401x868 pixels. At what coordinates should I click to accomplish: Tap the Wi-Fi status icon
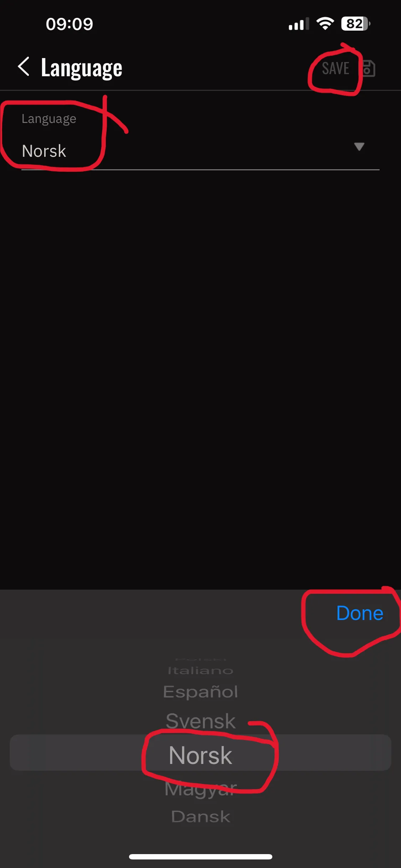click(325, 24)
